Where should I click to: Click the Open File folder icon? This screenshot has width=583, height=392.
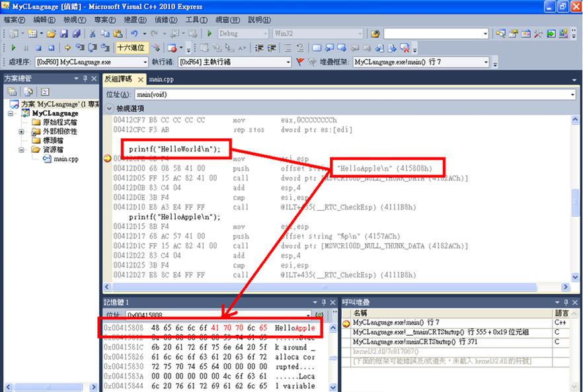click(52, 34)
